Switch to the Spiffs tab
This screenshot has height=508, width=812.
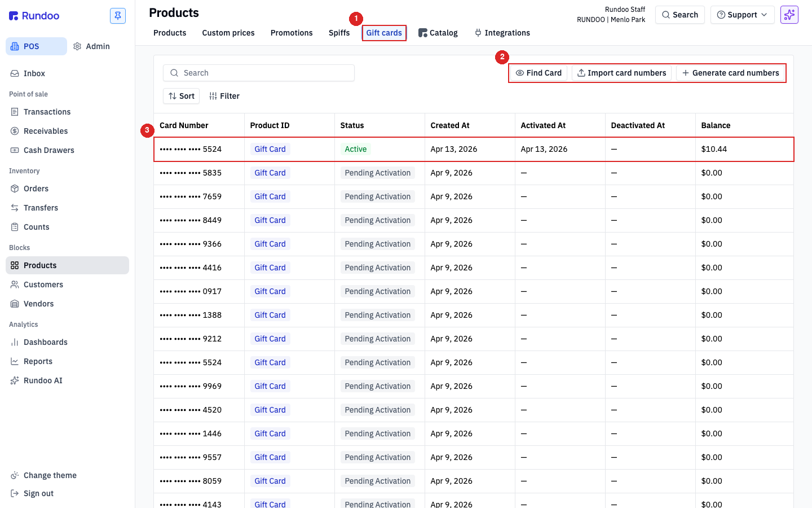point(339,33)
